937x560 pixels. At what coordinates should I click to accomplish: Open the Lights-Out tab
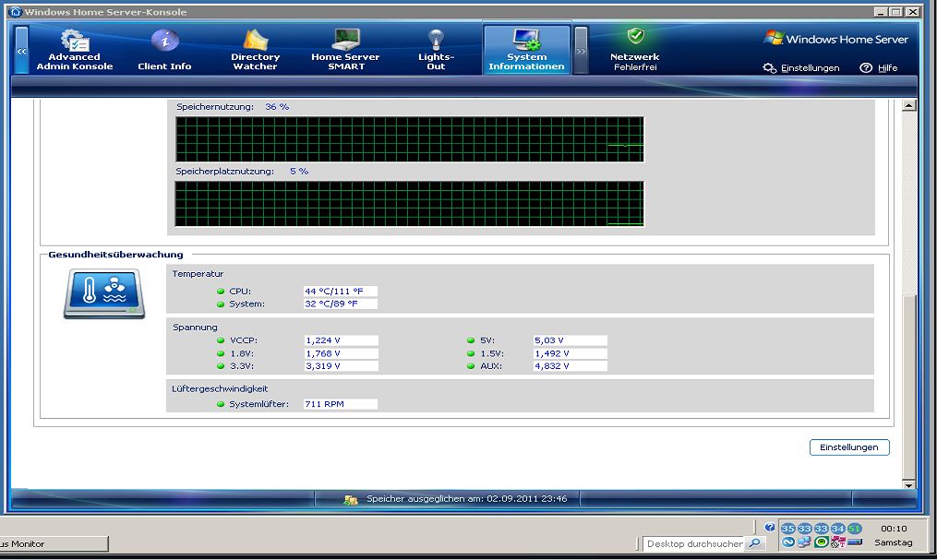pos(436,50)
